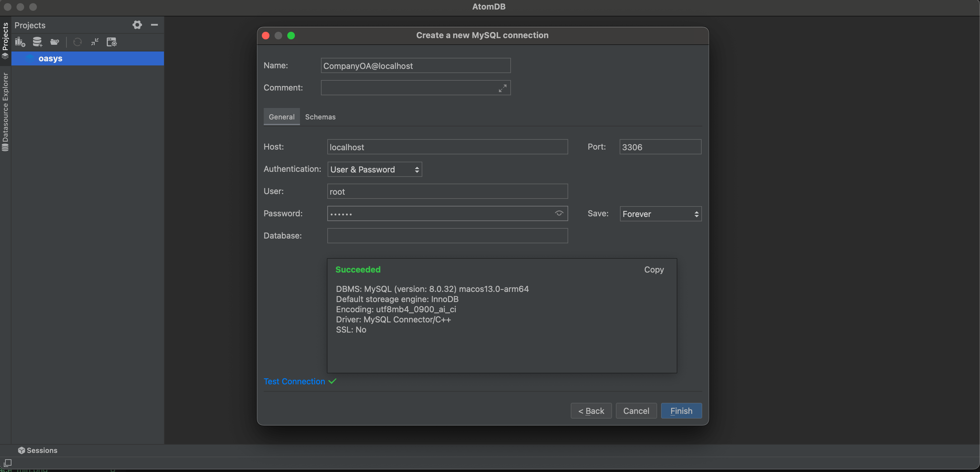Viewport: 980px width, 472px height.
Task: Click the Cancel button
Action: tap(636, 411)
